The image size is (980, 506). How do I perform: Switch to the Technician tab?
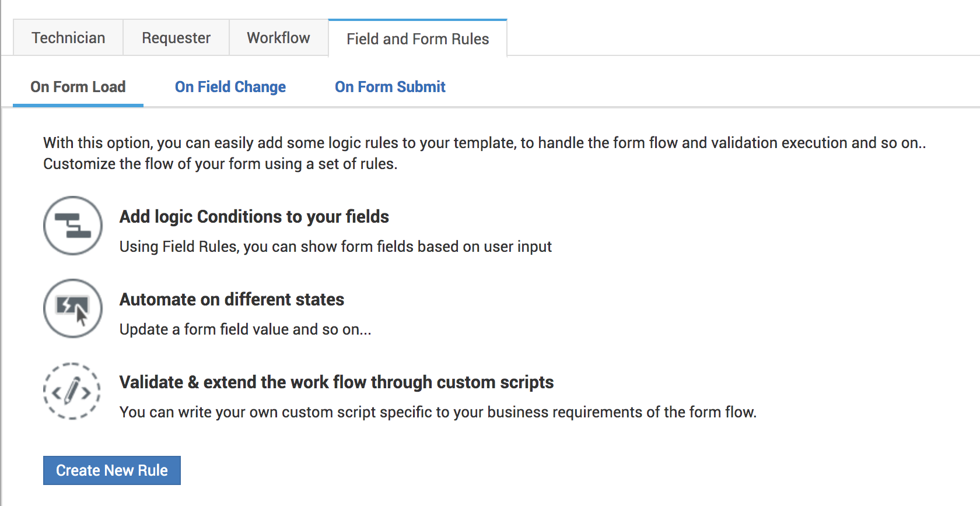[x=68, y=38]
